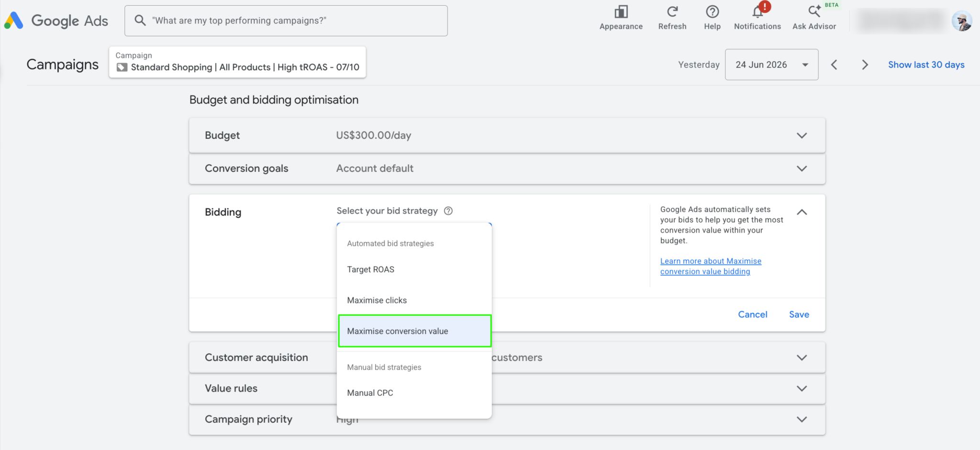Click the Account default conversion goals value
The width and height of the screenshot is (980, 450).
(x=375, y=169)
